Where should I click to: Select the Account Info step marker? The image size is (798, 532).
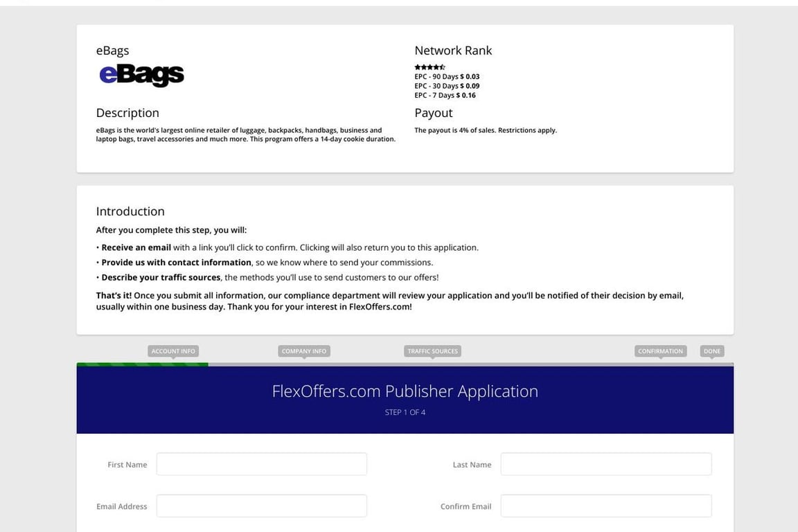173,351
